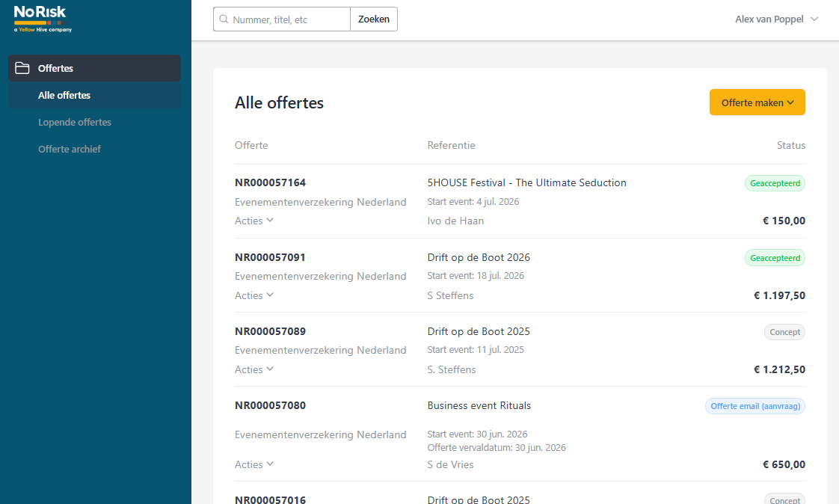The width and height of the screenshot is (839, 504).
Task: Click the amount € 150,00
Action: tap(784, 221)
